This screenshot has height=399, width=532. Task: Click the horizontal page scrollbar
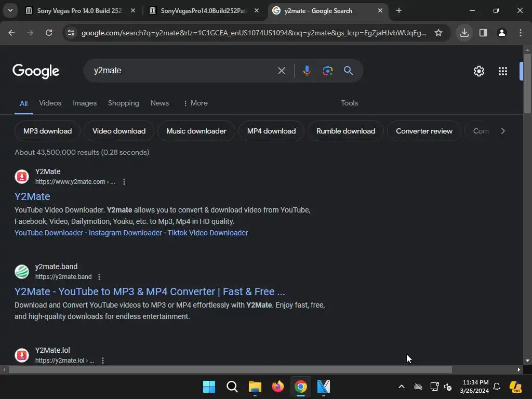click(230, 369)
